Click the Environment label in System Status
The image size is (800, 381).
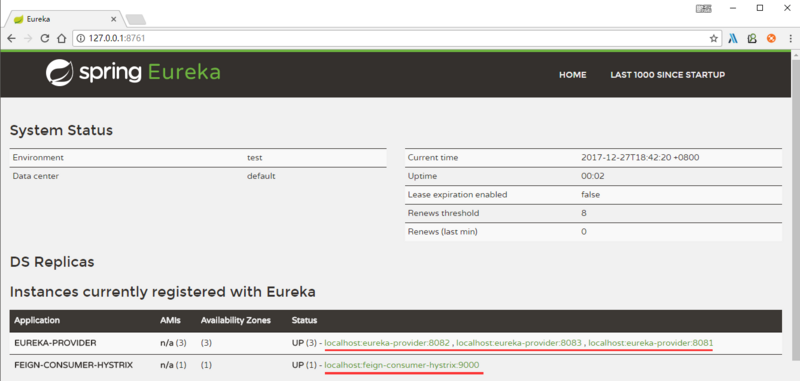coord(38,158)
